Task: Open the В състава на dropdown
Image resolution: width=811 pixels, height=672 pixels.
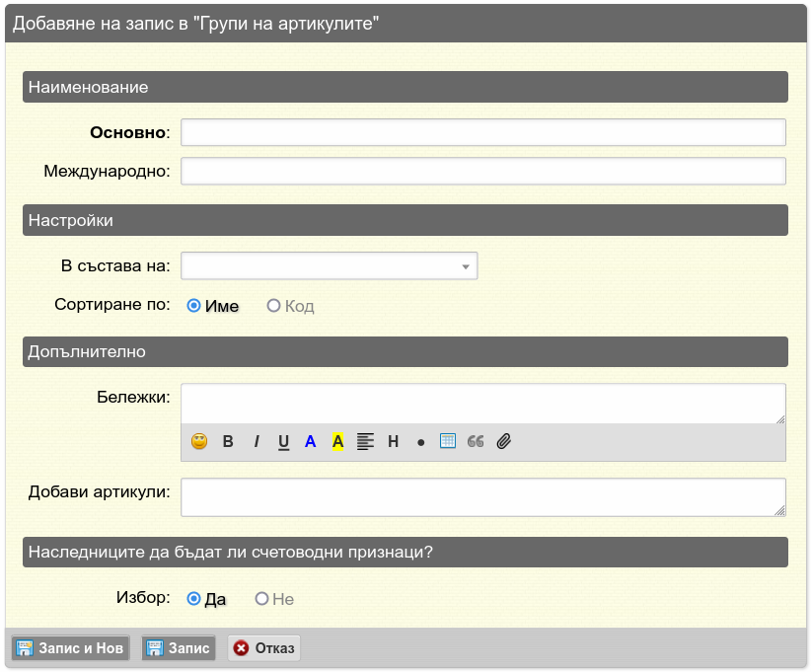Action: (x=329, y=265)
